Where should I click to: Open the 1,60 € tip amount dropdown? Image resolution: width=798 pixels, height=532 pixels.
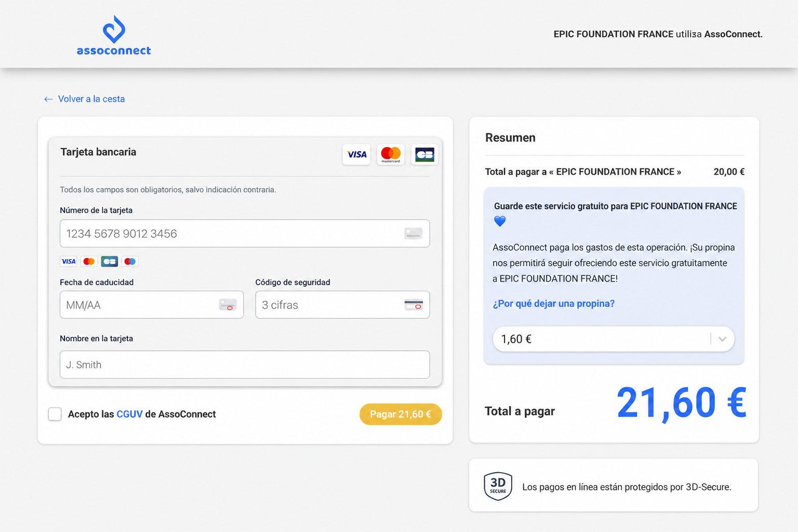click(614, 339)
